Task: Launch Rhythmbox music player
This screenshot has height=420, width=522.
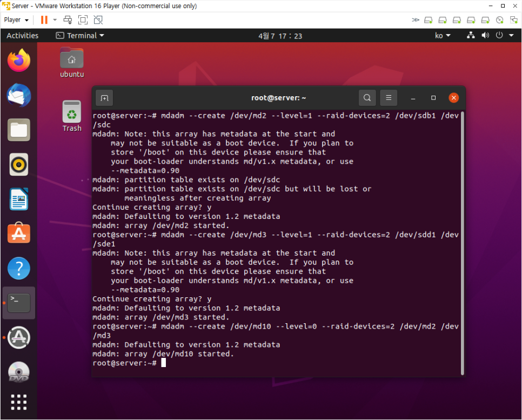Action: click(19, 164)
